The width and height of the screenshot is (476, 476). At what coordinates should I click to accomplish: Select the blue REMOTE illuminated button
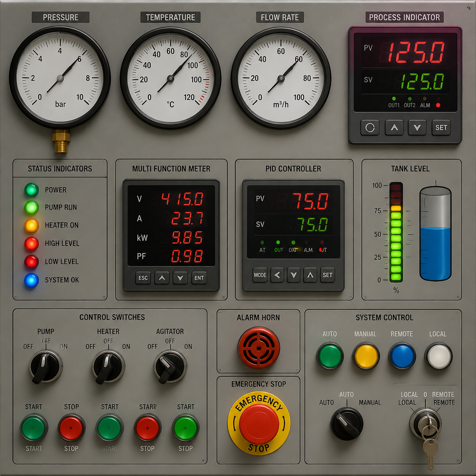click(x=402, y=356)
